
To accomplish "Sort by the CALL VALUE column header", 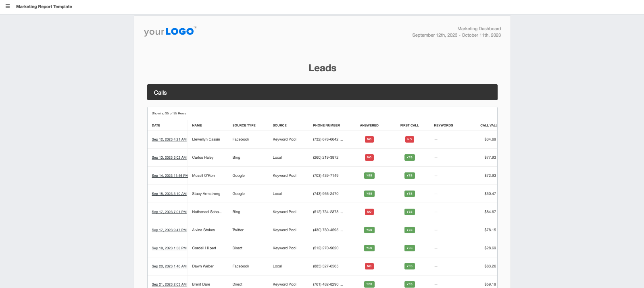I will click(488, 125).
